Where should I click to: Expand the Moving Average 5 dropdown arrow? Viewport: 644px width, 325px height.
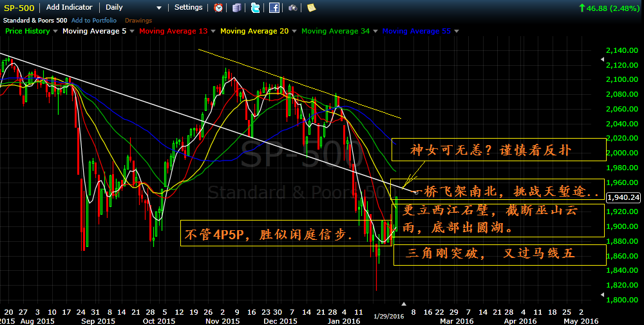click(132, 31)
